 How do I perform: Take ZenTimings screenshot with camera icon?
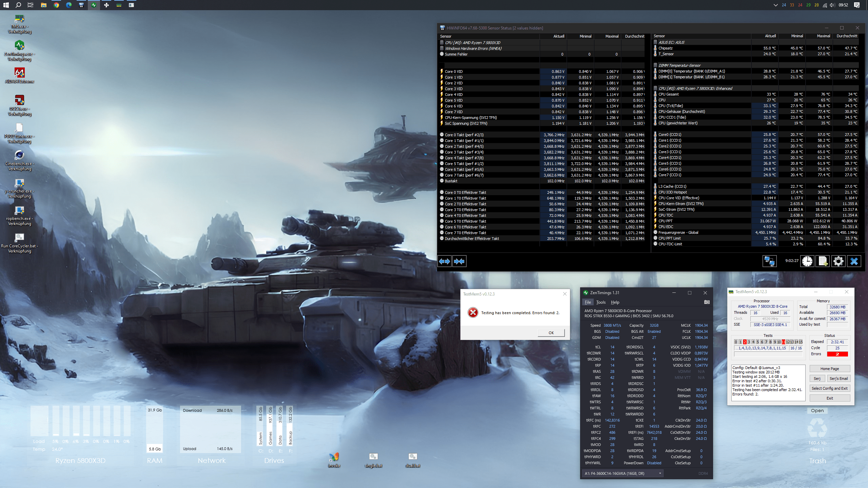click(707, 302)
